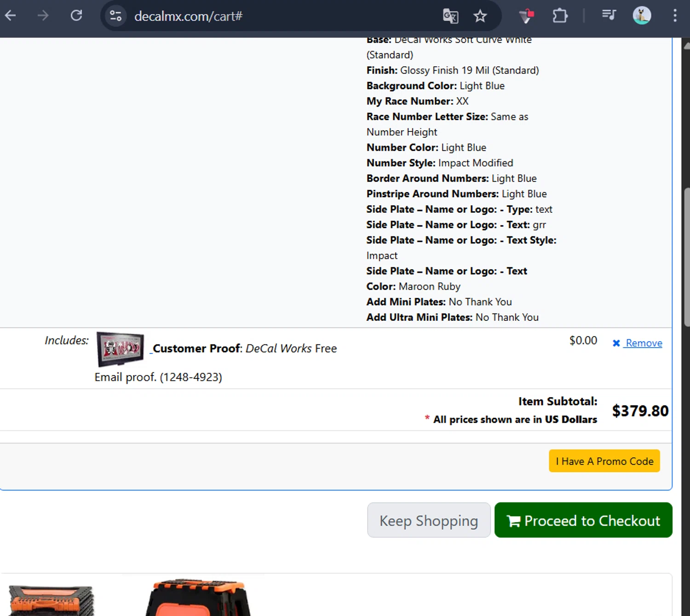Click the I Have A Promo Code button

click(604, 461)
